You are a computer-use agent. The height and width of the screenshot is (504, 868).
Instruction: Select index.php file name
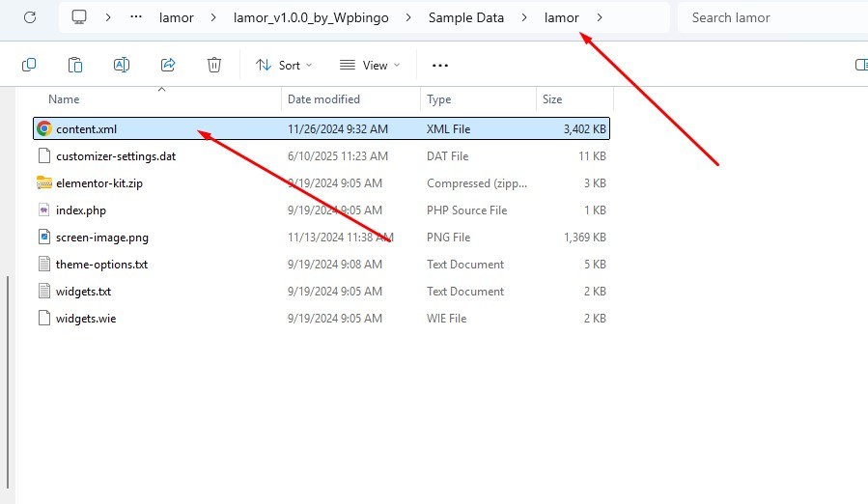pyautogui.click(x=81, y=210)
